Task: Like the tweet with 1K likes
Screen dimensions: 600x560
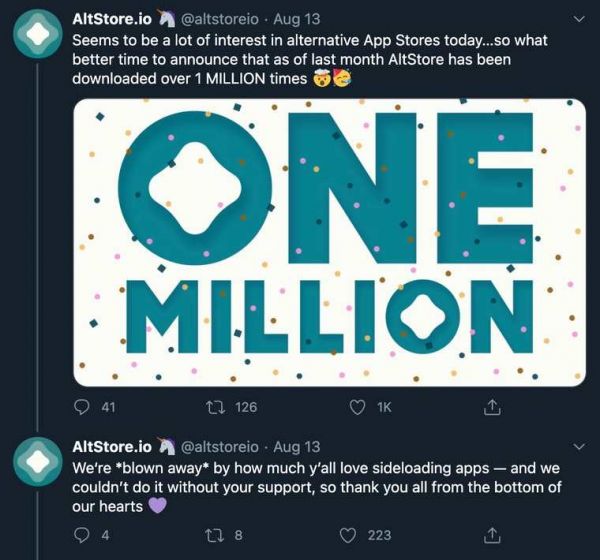Action: click(356, 407)
